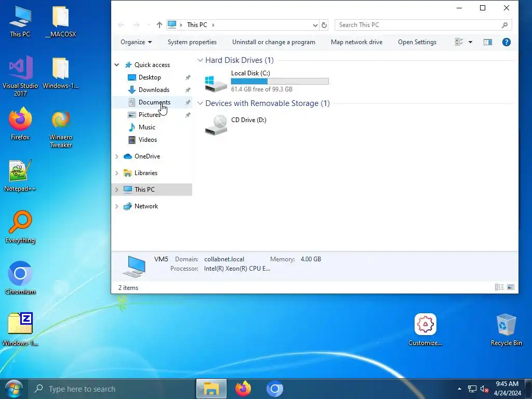532x399 pixels.
Task: Click Open Settings in the toolbar
Action: 417,42
